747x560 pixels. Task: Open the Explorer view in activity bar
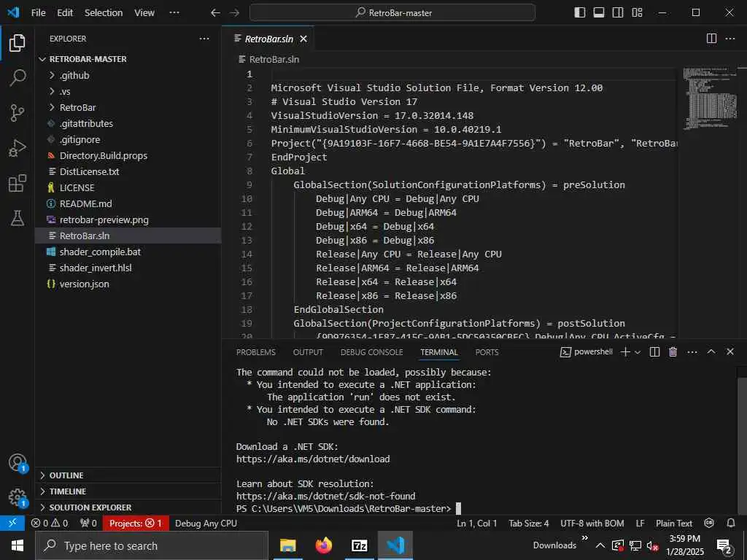pos(18,43)
